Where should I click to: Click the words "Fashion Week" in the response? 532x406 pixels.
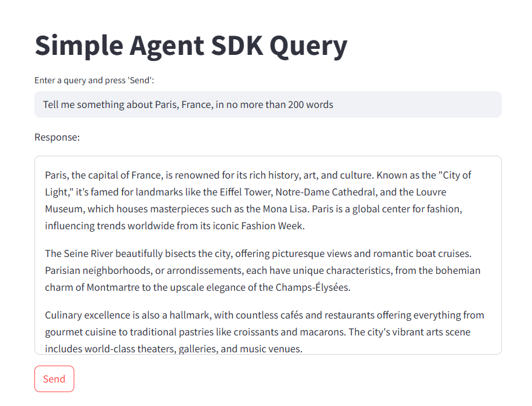click(272, 226)
